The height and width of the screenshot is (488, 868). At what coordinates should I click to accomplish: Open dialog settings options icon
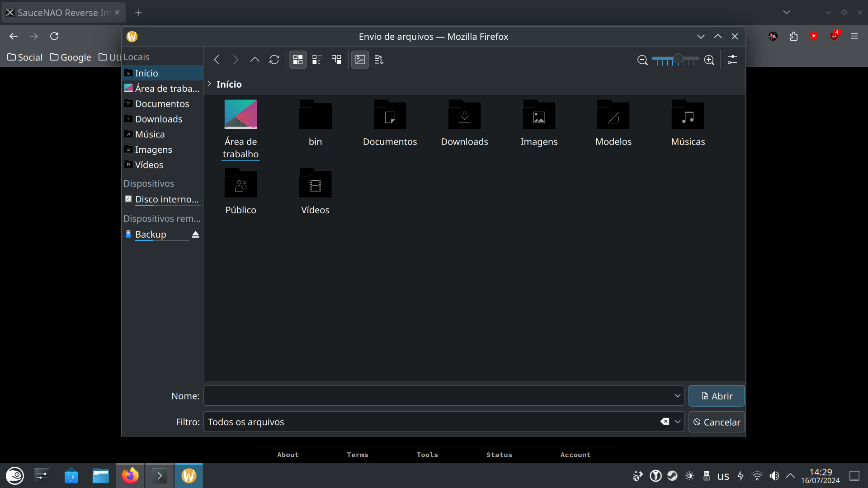tap(732, 60)
